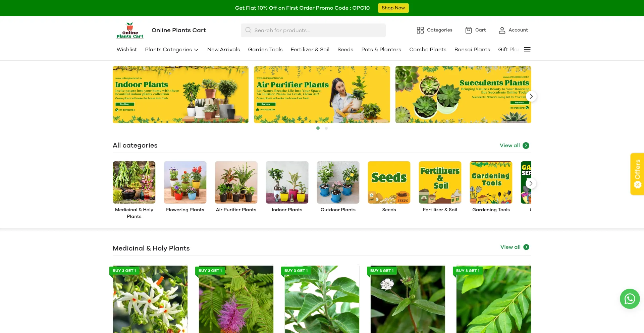Open Fertilizer & Soil menu item
Image resolution: width=644 pixels, height=333 pixels.
click(x=310, y=50)
